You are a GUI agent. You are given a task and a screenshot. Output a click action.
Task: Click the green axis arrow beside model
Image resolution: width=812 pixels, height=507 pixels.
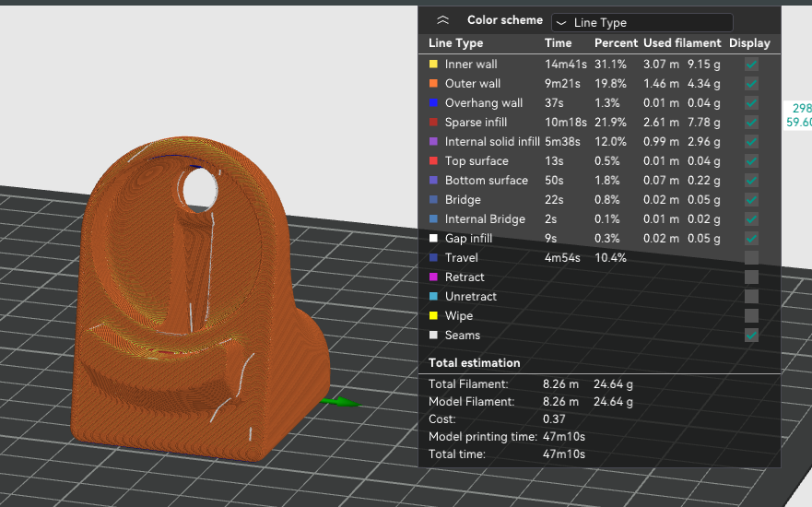(344, 402)
